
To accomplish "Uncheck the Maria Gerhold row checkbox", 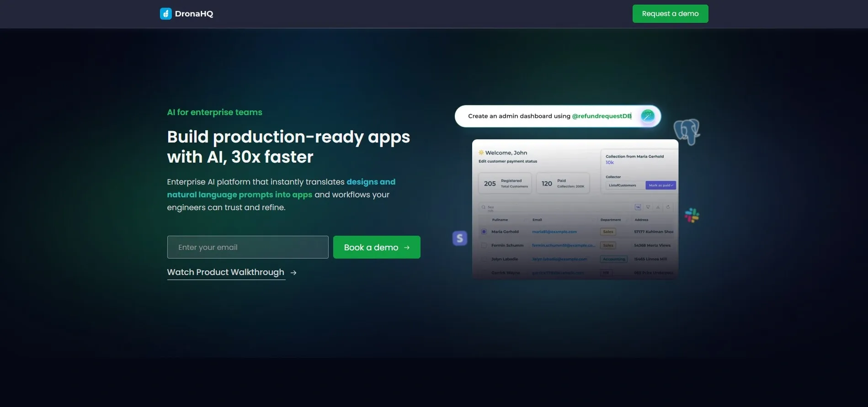I will [484, 232].
